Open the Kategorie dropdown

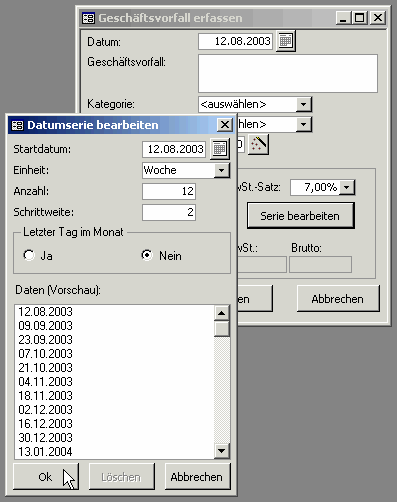pyautogui.click(x=303, y=104)
